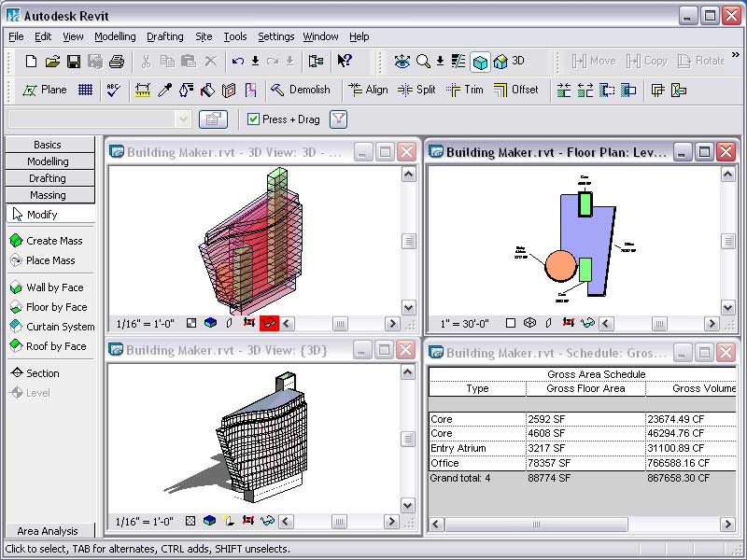Screen dimensions: 747x560
Task: Print using the printer icon
Action: (117, 62)
